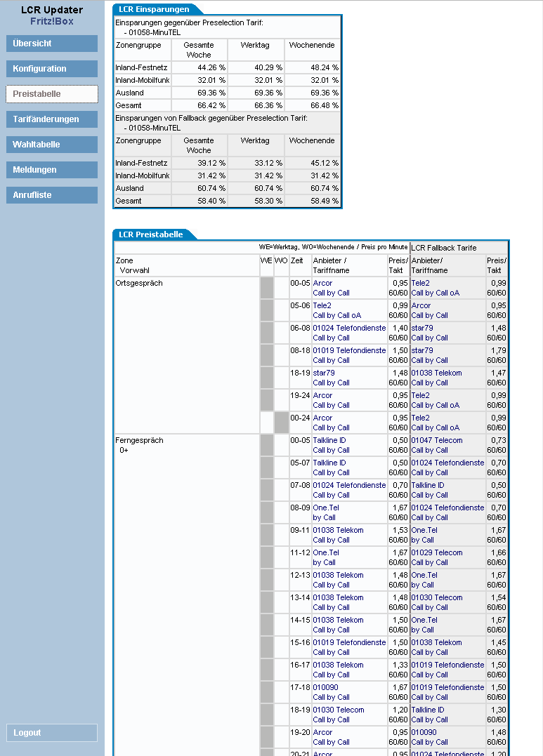Click One.Tel provider in Ferngespräch 08-09 row
The image size is (543, 756).
click(x=326, y=508)
